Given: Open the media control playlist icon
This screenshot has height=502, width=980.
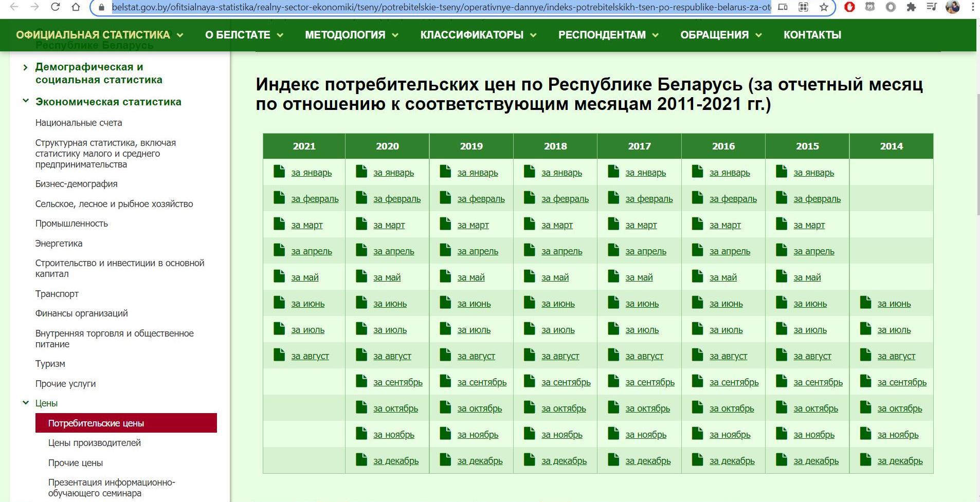Looking at the screenshot, I should (932, 7).
